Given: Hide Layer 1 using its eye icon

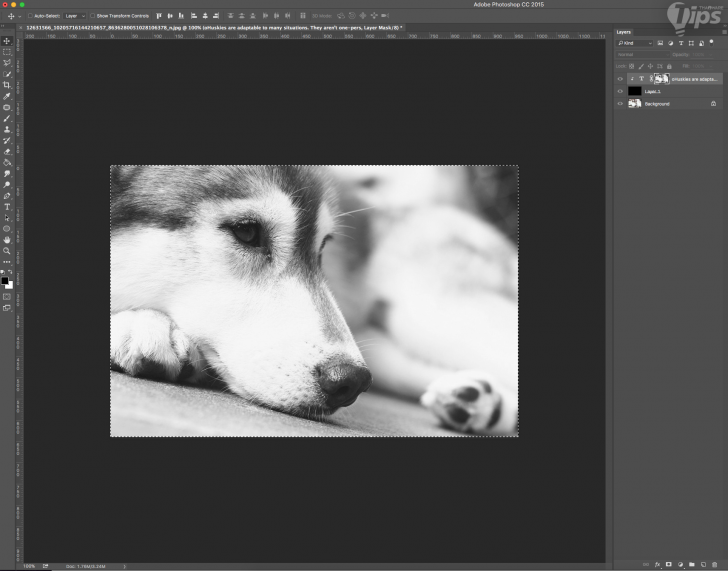Looking at the screenshot, I should [620, 91].
